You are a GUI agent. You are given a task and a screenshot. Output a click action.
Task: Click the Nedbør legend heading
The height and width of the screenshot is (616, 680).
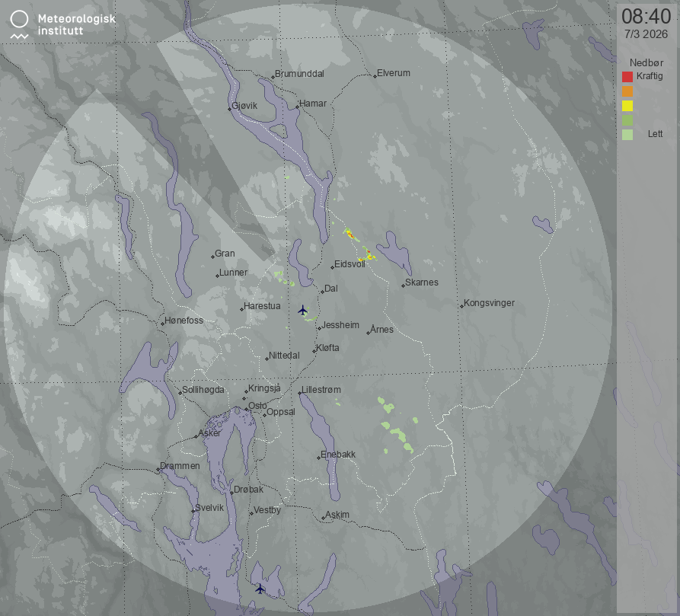645,62
